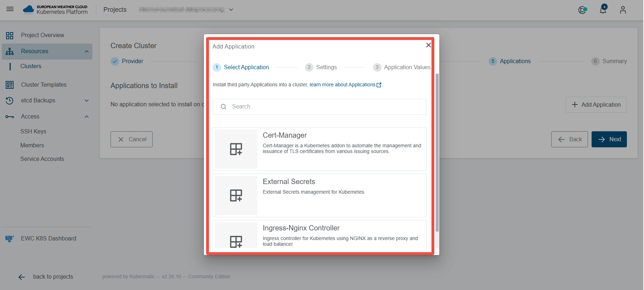Click the Applications wizard step
The width and height of the screenshot is (644, 290).
coord(510,61)
